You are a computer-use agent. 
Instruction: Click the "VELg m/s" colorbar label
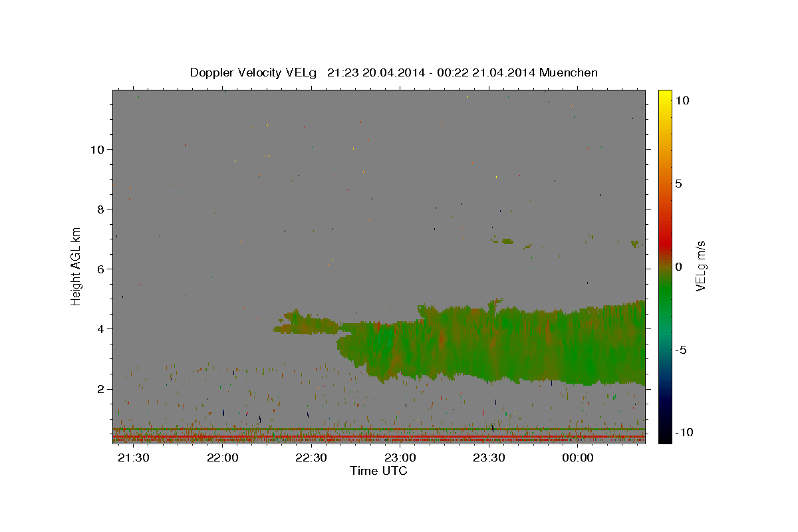tap(700, 266)
